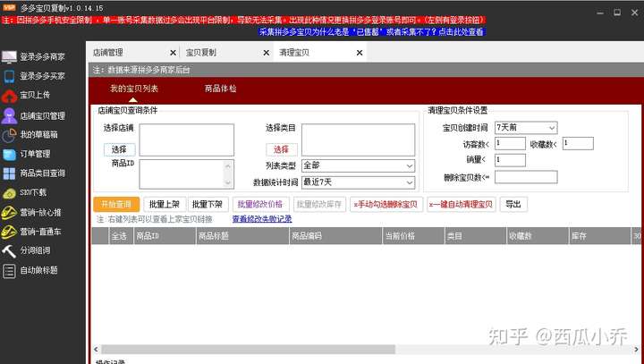
Task: Close the 清理宝贝 tab
Action: tap(360, 53)
